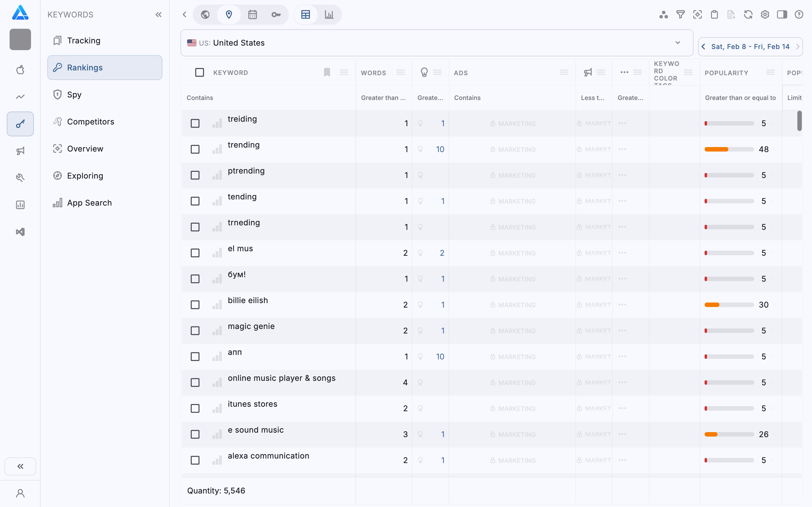Open the App Search menu item
Screen dimensions: 812x507
click(x=89, y=203)
